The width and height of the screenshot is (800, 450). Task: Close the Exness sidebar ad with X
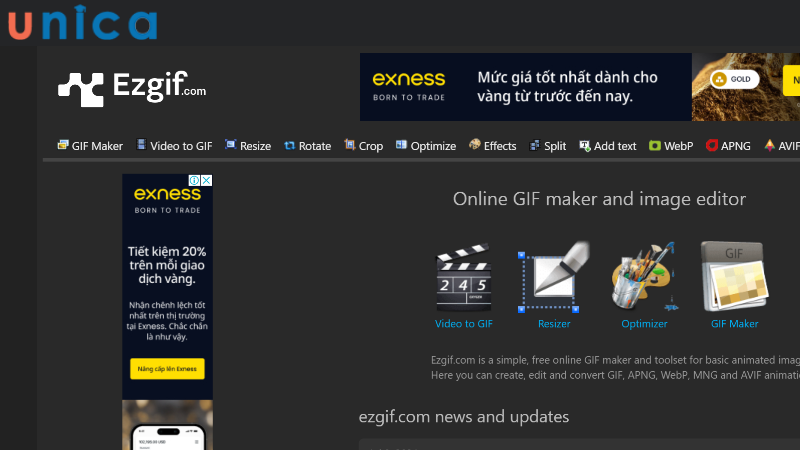[x=206, y=180]
